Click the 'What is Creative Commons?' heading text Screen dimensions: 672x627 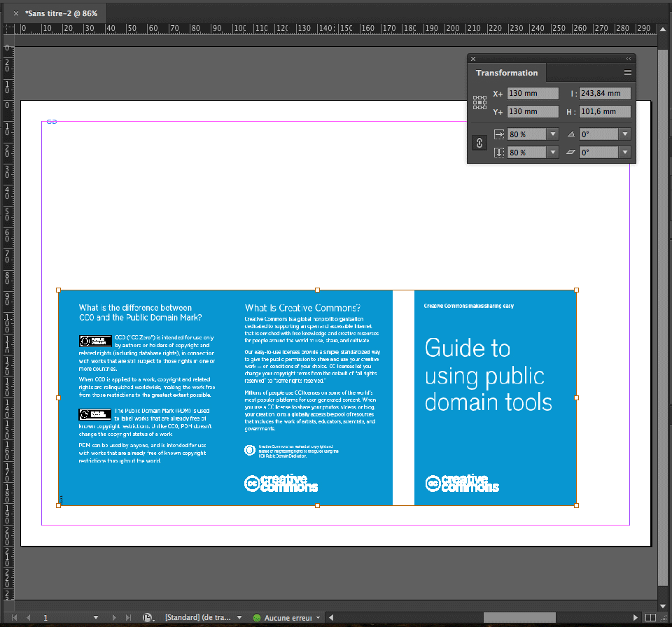point(302,308)
